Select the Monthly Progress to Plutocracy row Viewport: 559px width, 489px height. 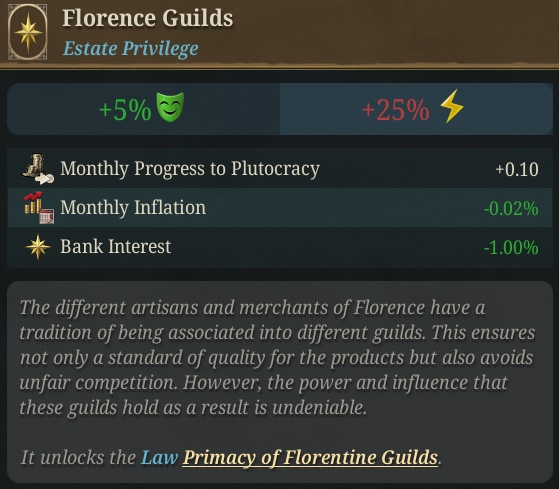click(280, 169)
